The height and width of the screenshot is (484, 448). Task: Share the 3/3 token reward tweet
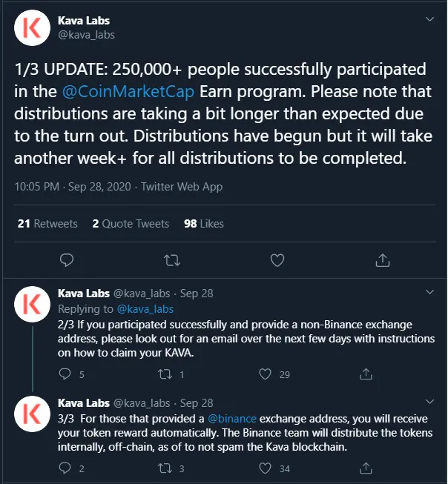pos(366,468)
